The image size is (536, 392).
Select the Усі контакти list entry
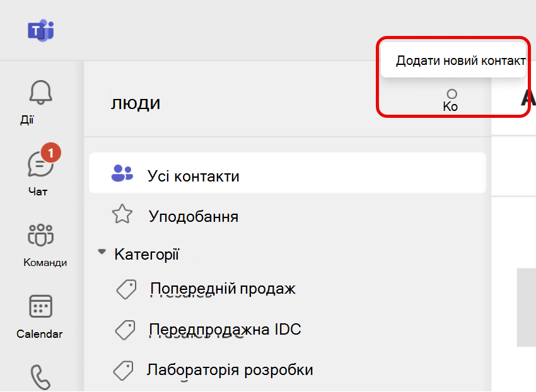tap(288, 173)
